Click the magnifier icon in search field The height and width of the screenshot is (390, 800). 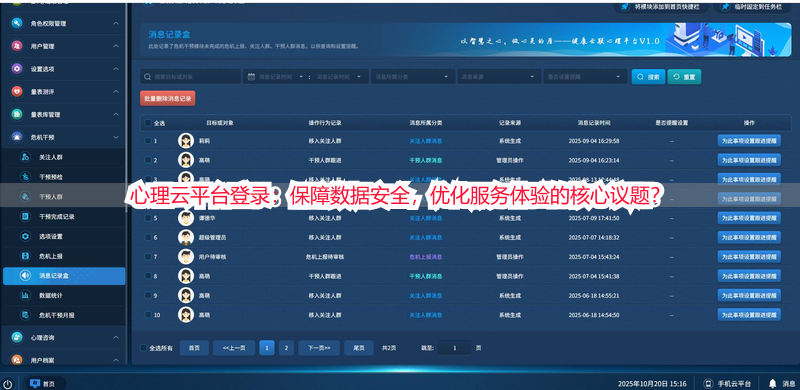[x=147, y=77]
